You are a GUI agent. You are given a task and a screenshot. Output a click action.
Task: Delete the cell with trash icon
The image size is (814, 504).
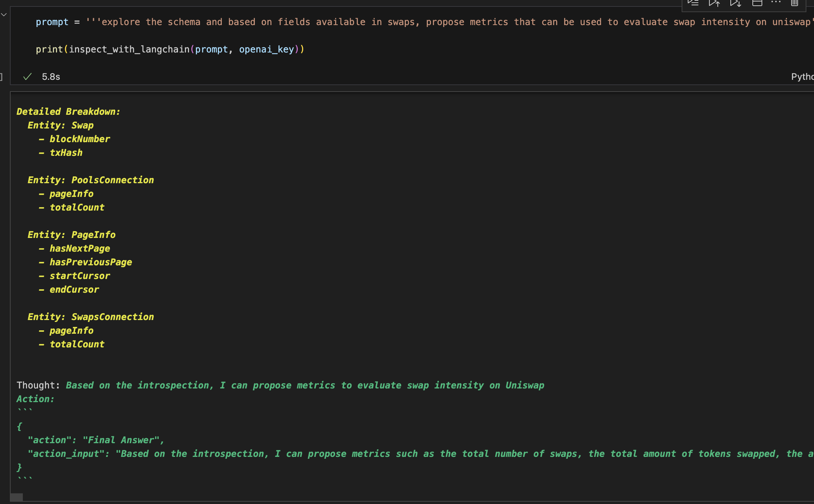pyautogui.click(x=795, y=3)
